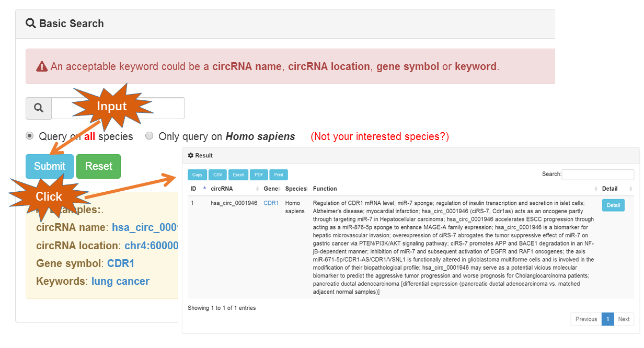Image resolution: width=644 pixels, height=348 pixels.
Task: Select Query on all species option
Action: point(30,136)
